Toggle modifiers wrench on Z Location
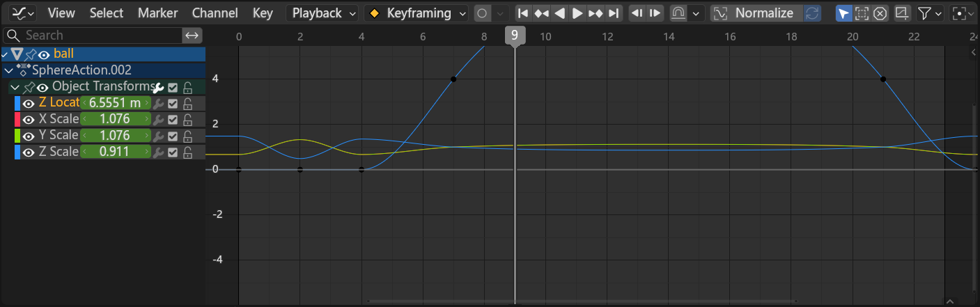Image resolution: width=980 pixels, height=307 pixels. tap(158, 103)
